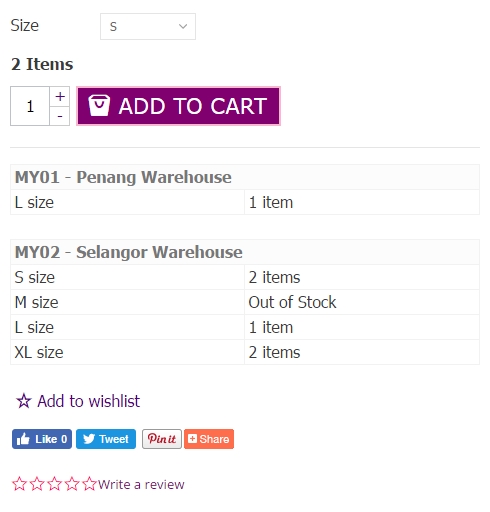The height and width of the screenshot is (512, 490).
Task: Open the Size dropdown
Action: click(148, 26)
